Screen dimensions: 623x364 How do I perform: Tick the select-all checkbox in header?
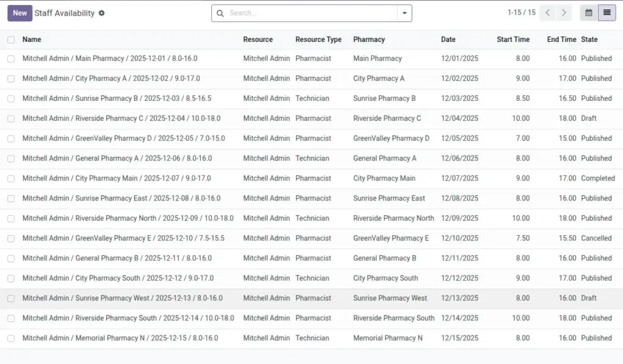click(11, 39)
